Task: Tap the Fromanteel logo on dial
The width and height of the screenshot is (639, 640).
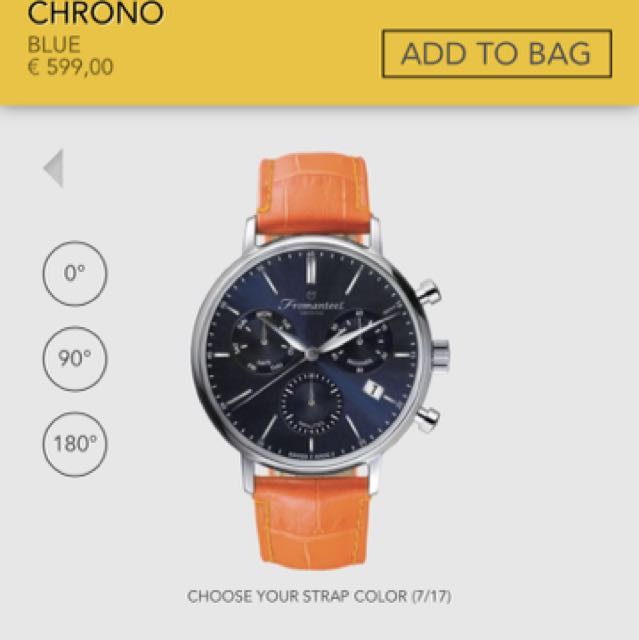Action: [x=312, y=304]
